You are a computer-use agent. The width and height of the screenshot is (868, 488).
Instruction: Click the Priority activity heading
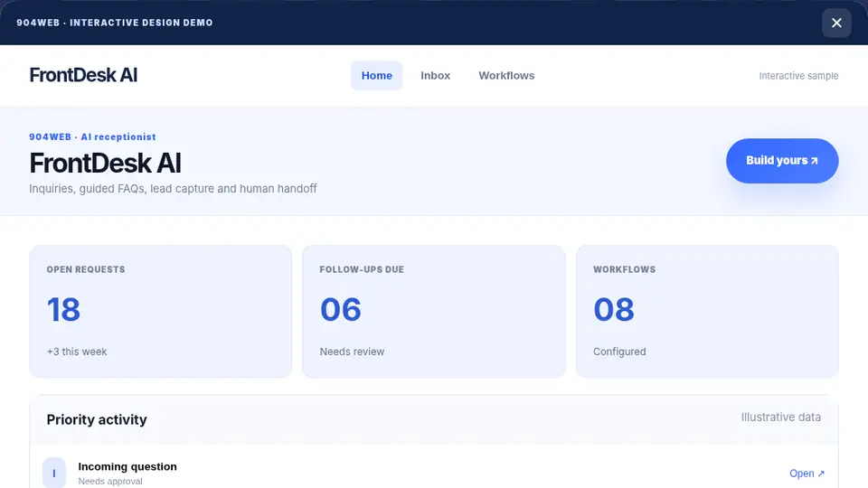tap(97, 419)
